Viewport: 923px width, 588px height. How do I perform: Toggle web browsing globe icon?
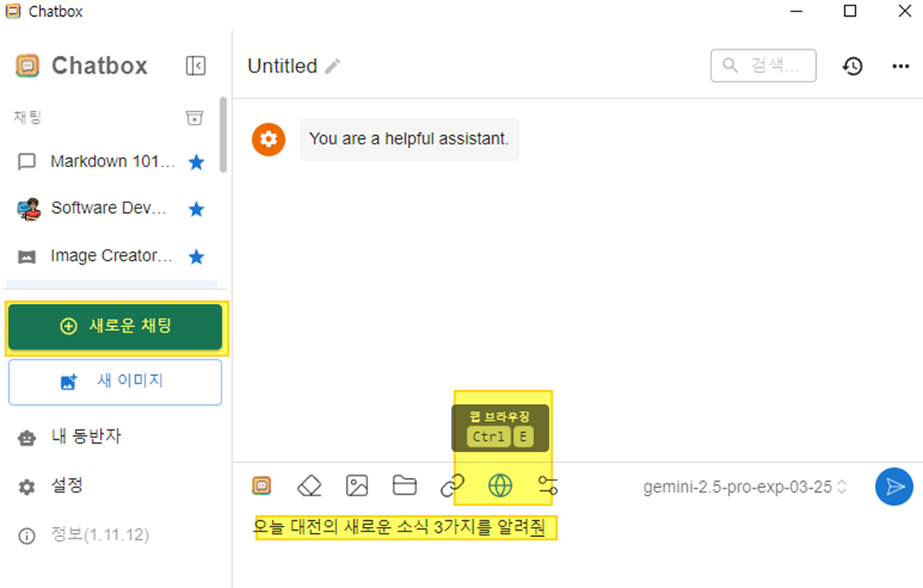[x=500, y=486]
